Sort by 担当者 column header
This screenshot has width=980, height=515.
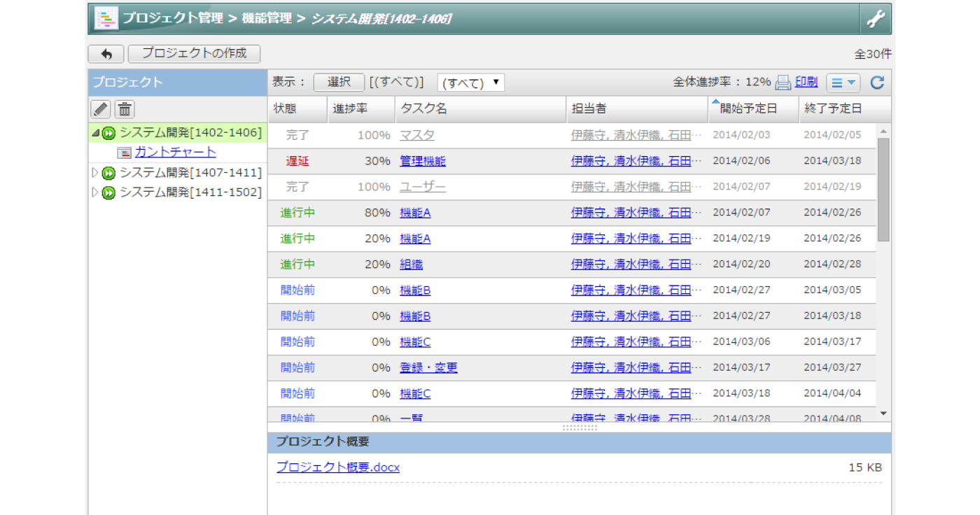pos(637,109)
